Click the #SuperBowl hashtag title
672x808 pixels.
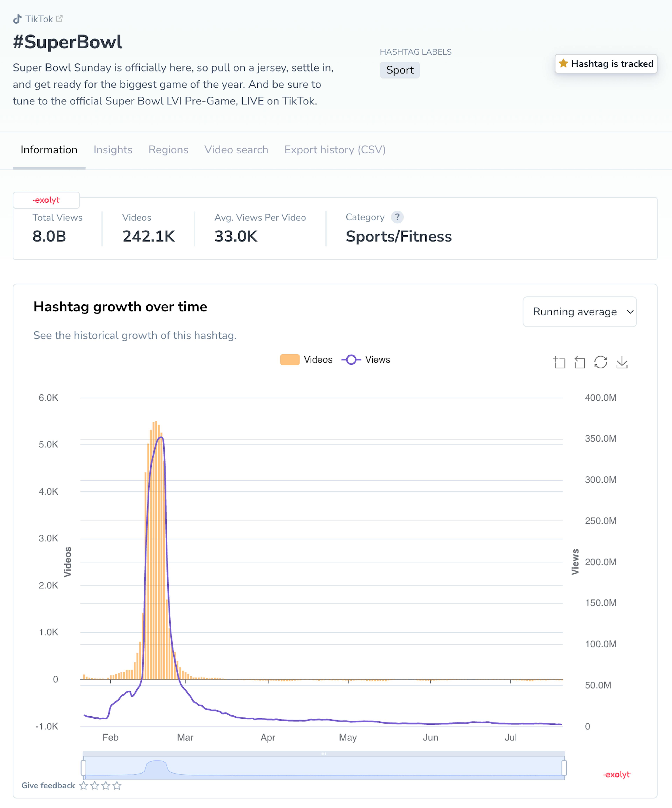(68, 42)
